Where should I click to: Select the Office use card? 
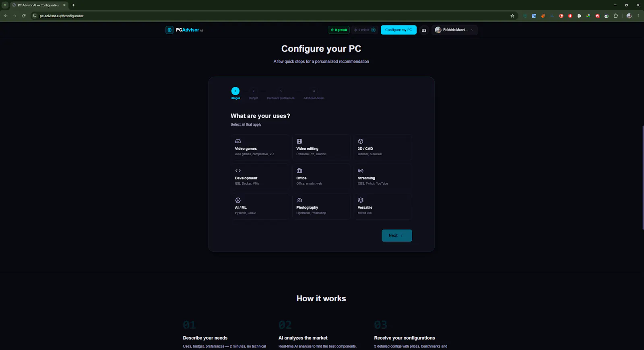click(321, 177)
